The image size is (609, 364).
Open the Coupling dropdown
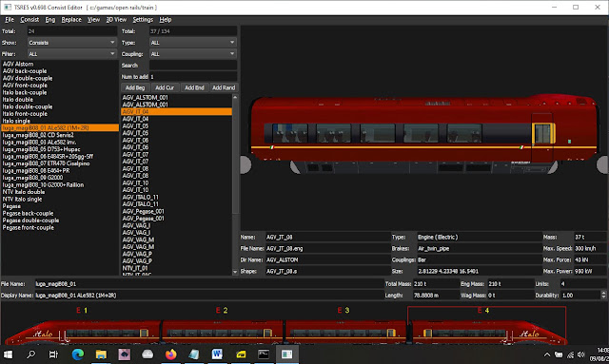(x=193, y=54)
